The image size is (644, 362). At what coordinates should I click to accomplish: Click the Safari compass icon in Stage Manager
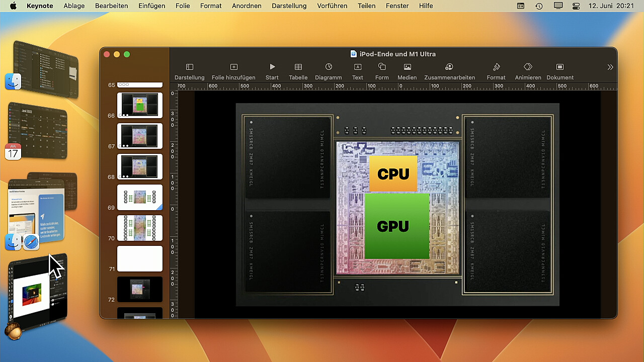pyautogui.click(x=31, y=243)
